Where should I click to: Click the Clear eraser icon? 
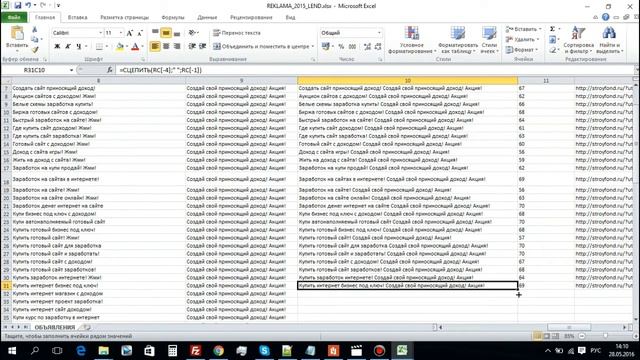pos(552,50)
